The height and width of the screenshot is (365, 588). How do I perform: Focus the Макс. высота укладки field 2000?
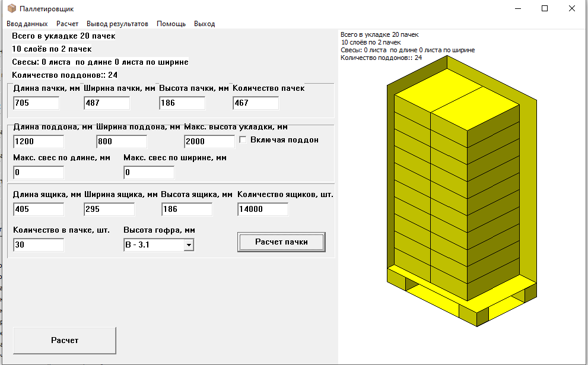coord(209,141)
